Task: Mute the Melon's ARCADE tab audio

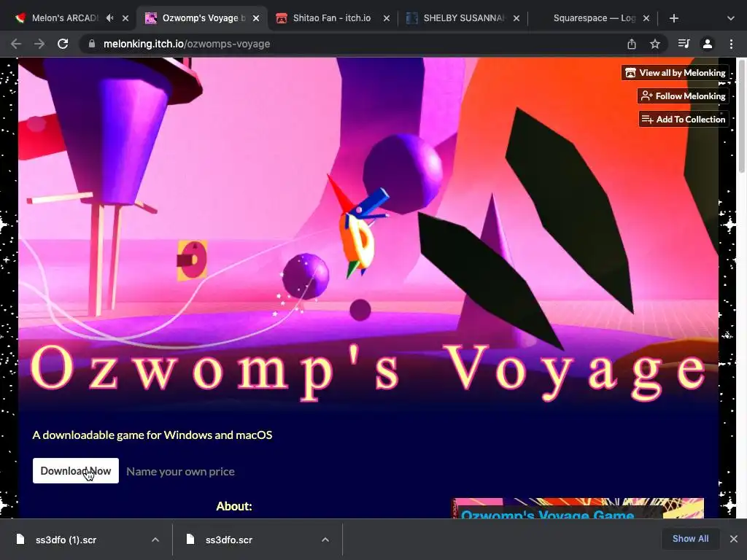Action: (110, 18)
